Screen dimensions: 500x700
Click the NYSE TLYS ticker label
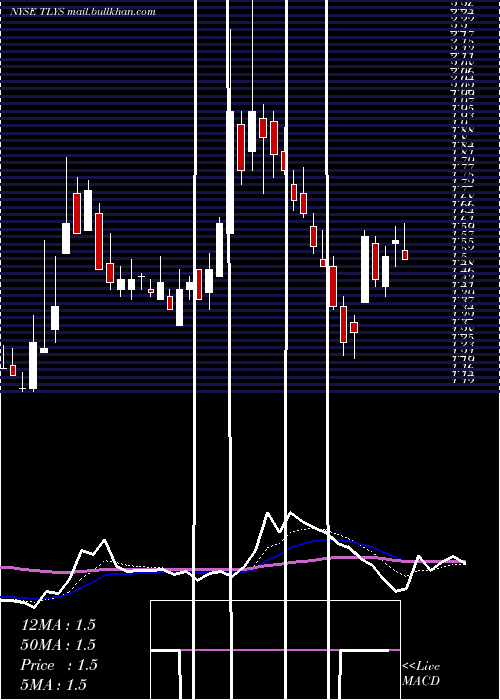point(38,12)
